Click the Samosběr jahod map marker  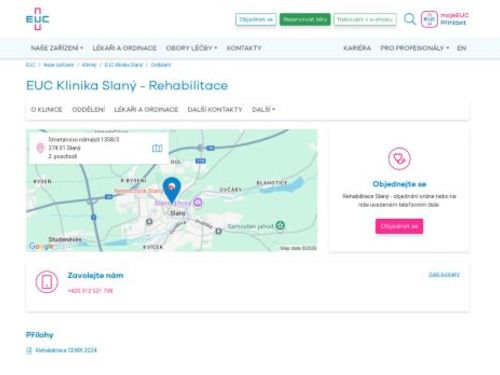pyautogui.click(x=280, y=226)
